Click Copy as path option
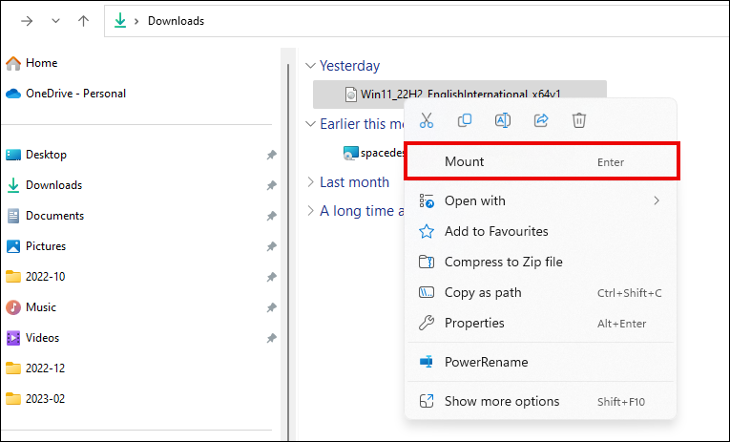Viewport: 730px width, 442px height. [483, 293]
